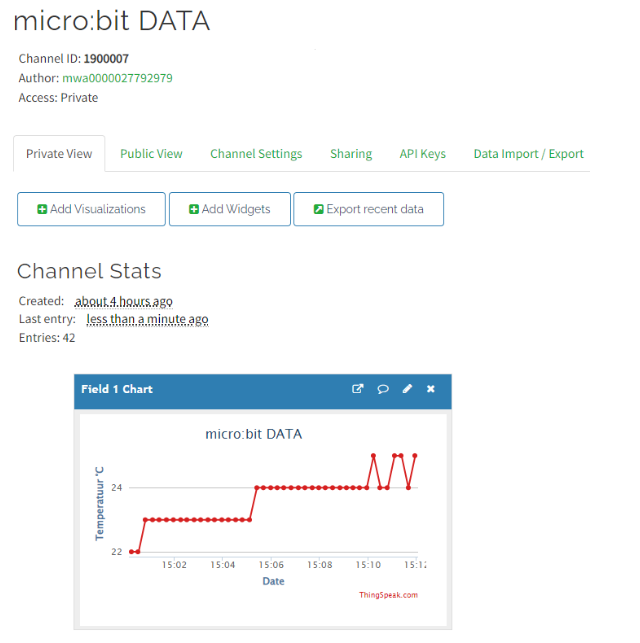Click the 'Access: Private' text

58,98
